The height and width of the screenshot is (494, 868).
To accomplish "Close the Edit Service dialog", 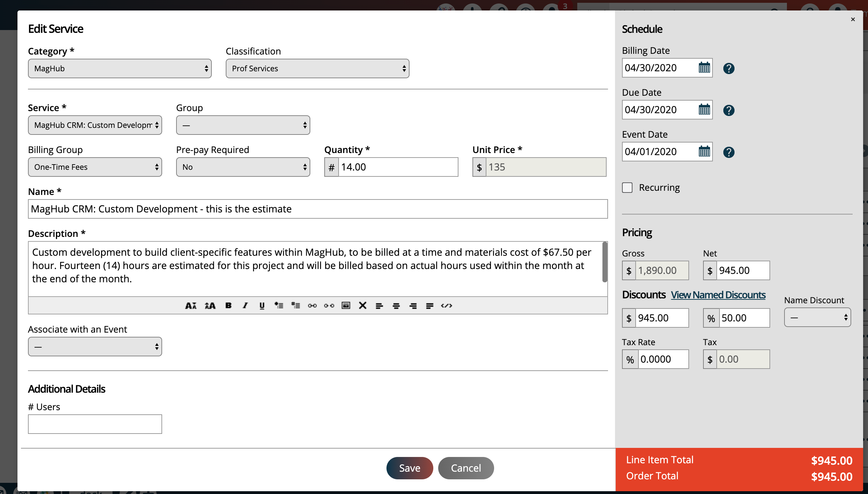I will click(853, 19).
